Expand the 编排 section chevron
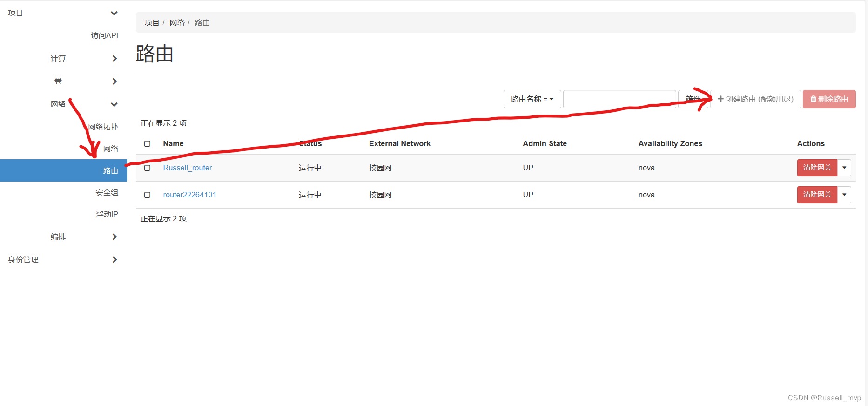This screenshot has height=406, width=868. 114,237
